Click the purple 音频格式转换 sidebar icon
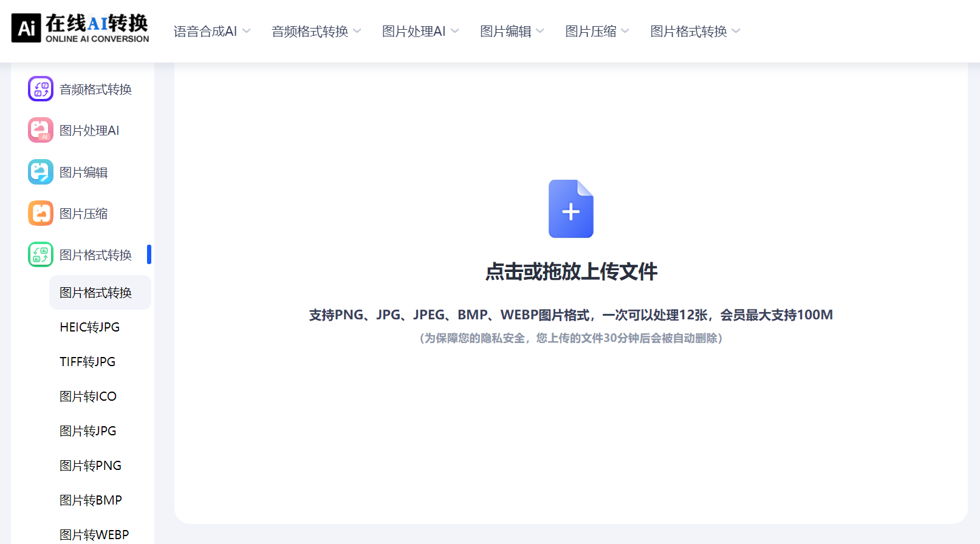Screen dimensions: 980x544 pos(41,89)
